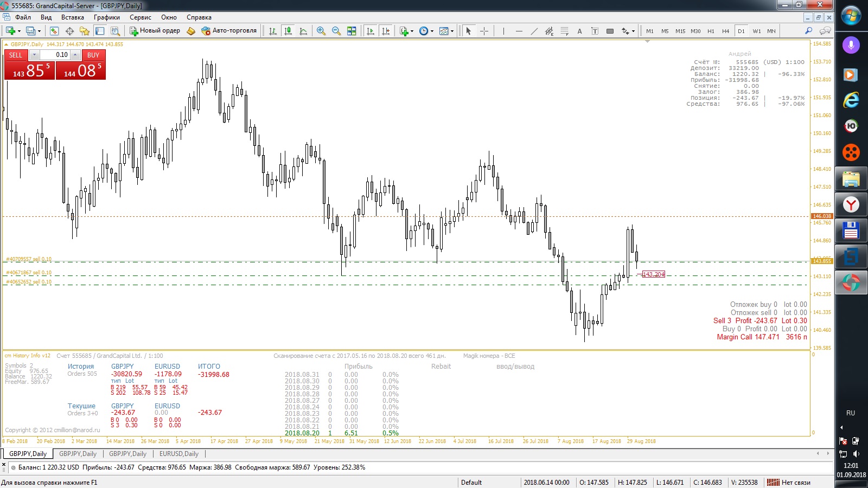Expand the Profiles dropdown arrow
Screen dimensions: 868x488
tap(39, 31)
